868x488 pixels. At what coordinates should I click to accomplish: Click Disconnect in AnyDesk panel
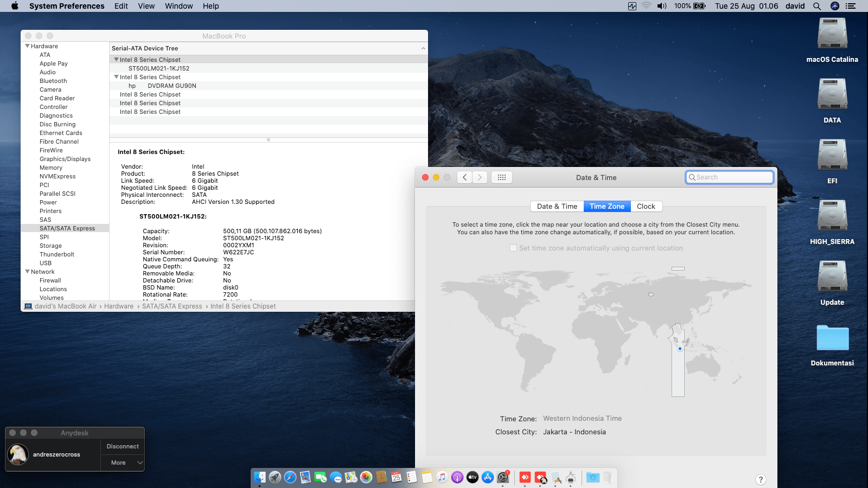[x=123, y=446]
